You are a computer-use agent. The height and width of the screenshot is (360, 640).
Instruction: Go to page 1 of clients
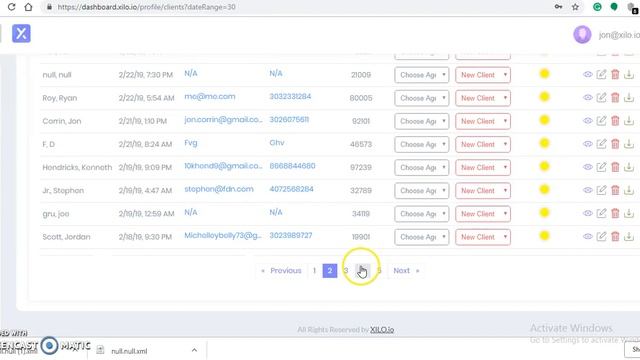coord(314,271)
